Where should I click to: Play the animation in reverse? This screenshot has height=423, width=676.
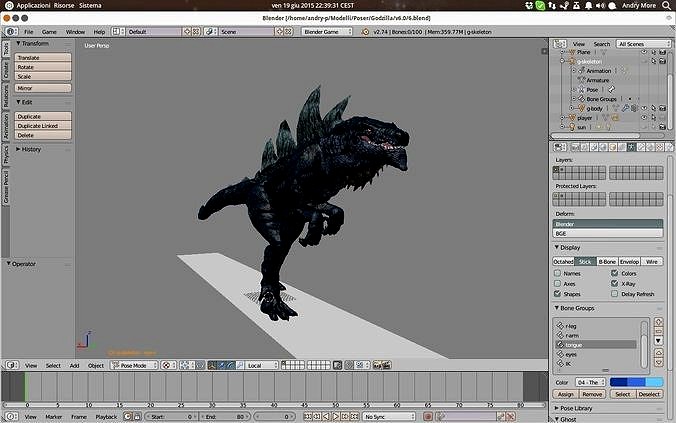point(326,417)
